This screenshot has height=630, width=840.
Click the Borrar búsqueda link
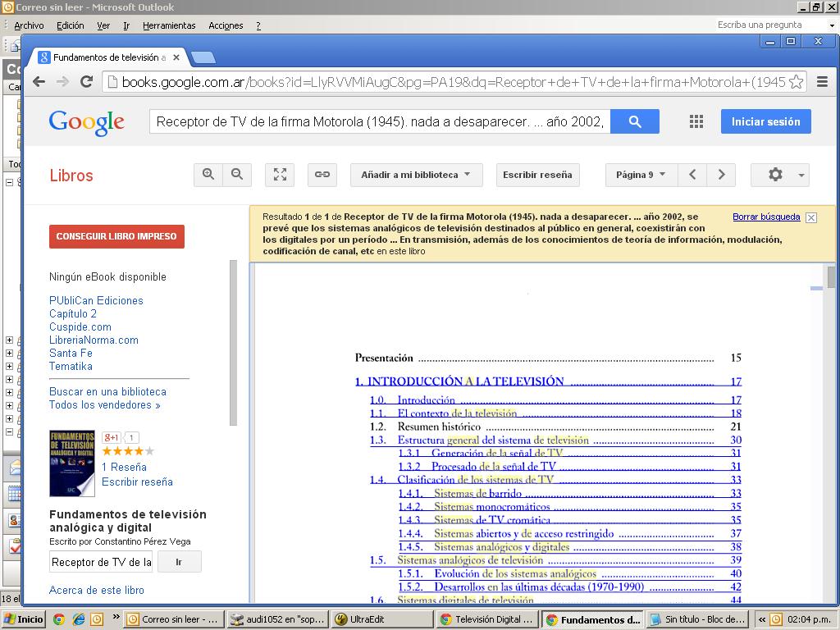766,217
